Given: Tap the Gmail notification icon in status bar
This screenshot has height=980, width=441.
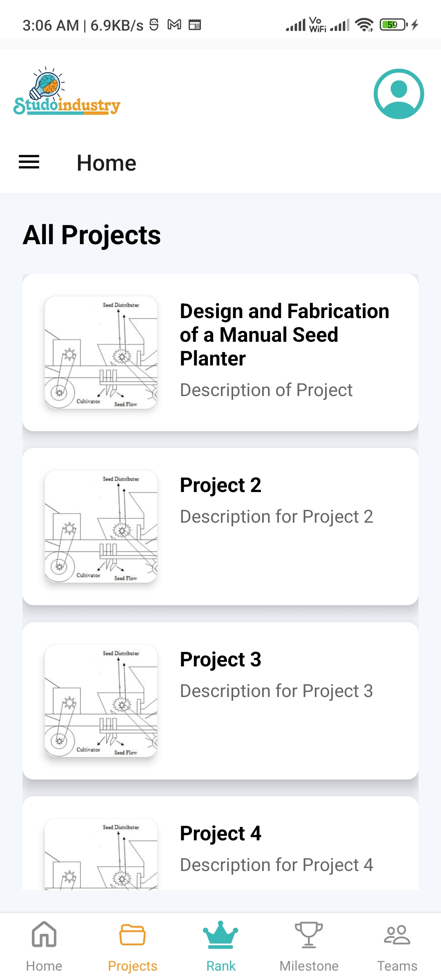Looking at the screenshot, I should [x=174, y=25].
